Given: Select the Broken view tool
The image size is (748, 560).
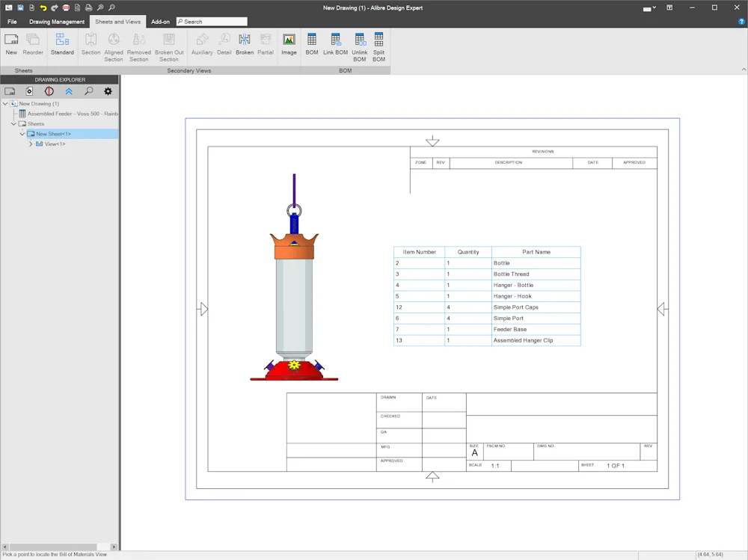Looking at the screenshot, I should pyautogui.click(x=245, y=44).
